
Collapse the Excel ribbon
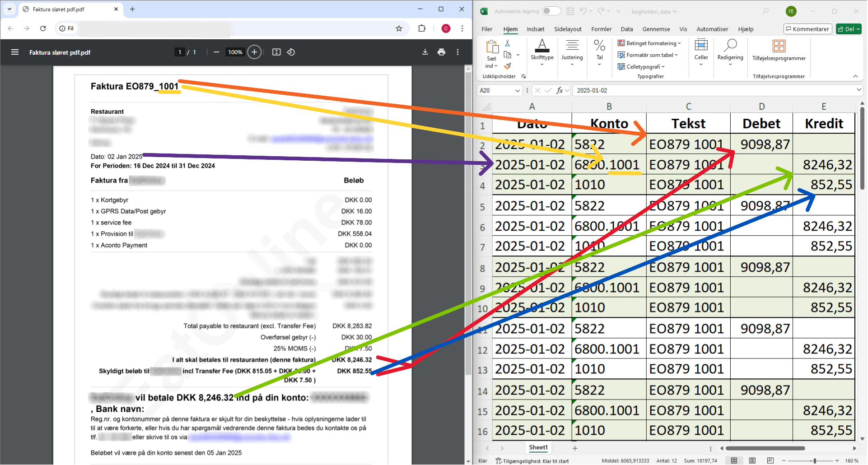(855, 76)
